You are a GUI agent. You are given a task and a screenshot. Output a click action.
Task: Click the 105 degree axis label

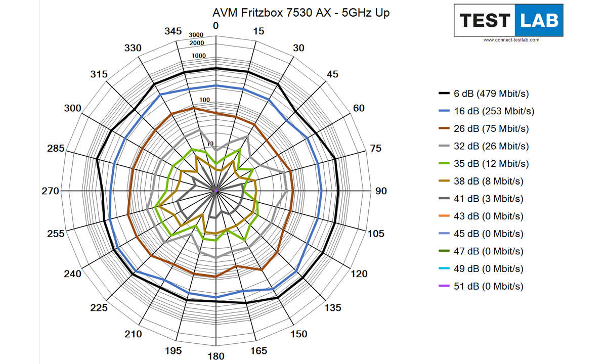tap(375, 234)
